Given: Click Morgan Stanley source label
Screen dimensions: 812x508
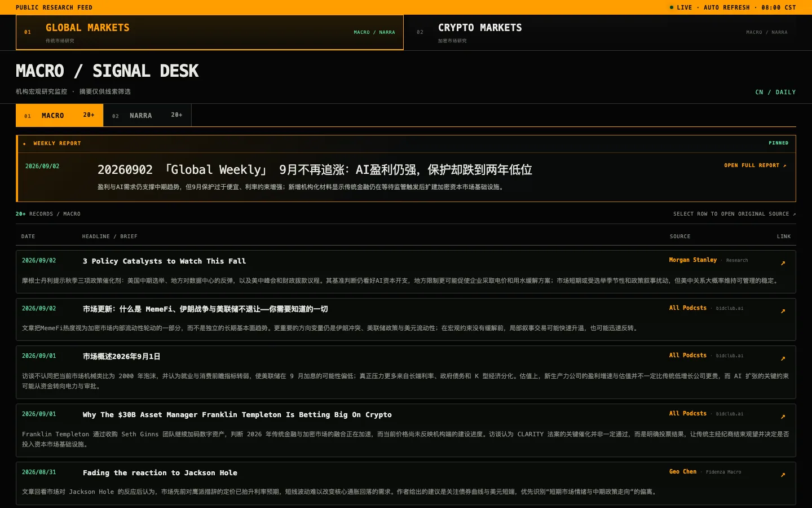Looking at the screenshot, I should [x=693, y=260].
